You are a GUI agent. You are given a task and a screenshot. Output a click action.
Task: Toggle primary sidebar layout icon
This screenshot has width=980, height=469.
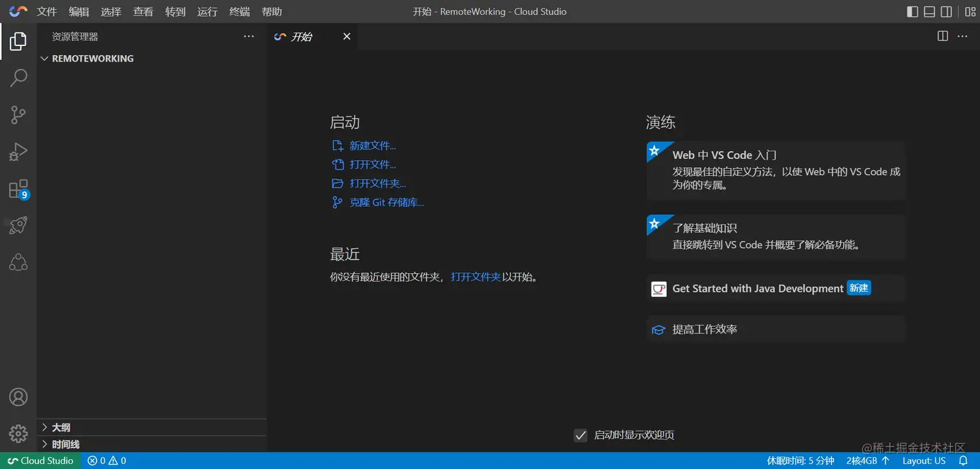pyautogui.click(x=912, y=12)
